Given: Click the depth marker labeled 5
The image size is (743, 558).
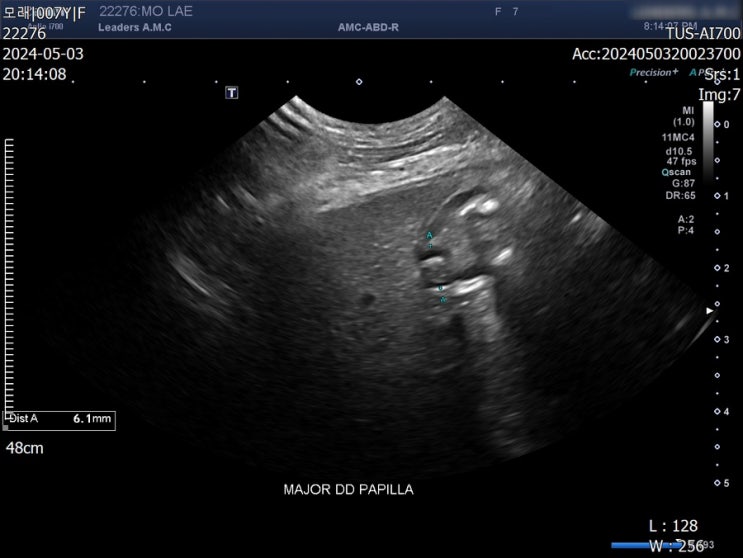Looking at the screenshot, I should point(723,483).
